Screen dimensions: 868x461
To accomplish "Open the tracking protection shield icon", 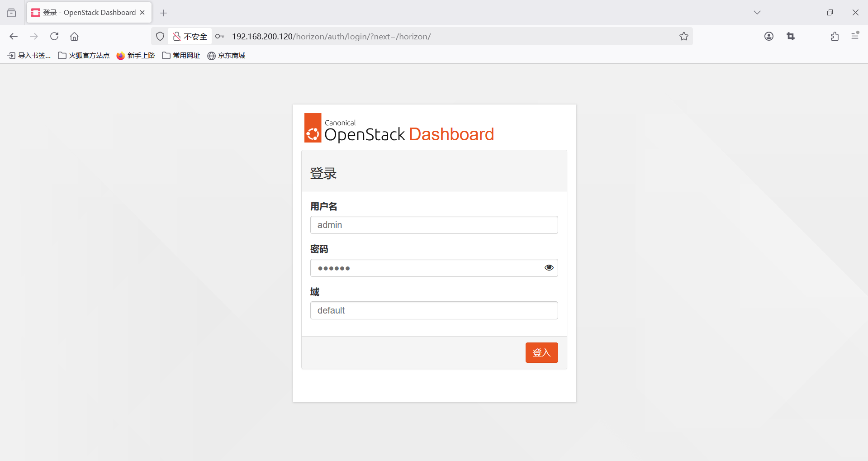I will (160, 36).
